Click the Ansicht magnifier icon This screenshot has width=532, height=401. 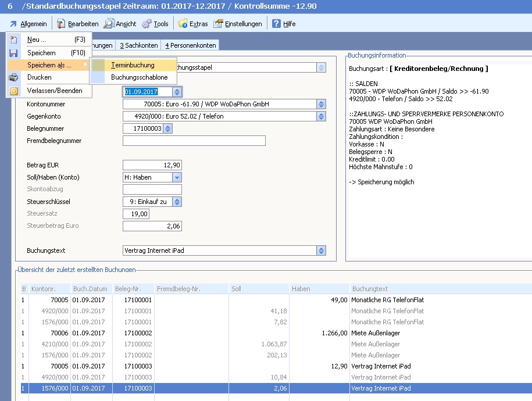[109, 24]
